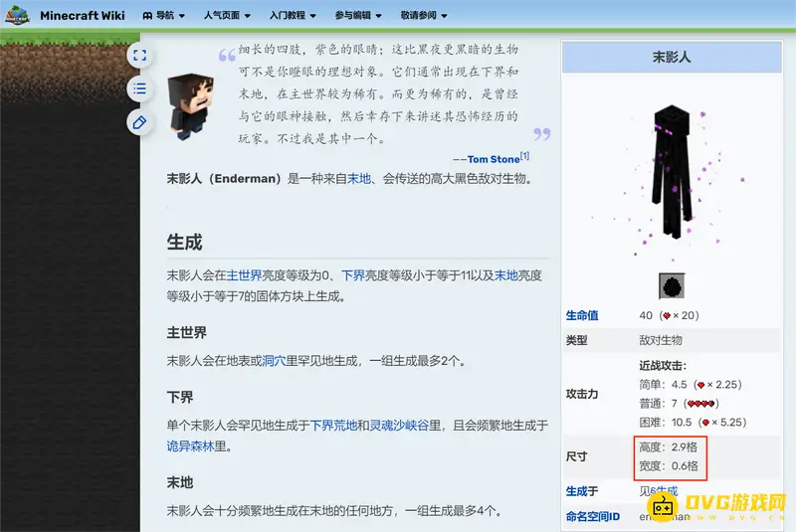Open the 敬请参阅 menu

point(424,16)
